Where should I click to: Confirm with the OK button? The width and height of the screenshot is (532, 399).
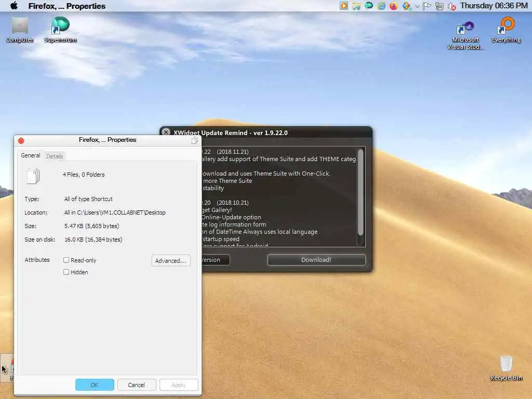(95, 385)
